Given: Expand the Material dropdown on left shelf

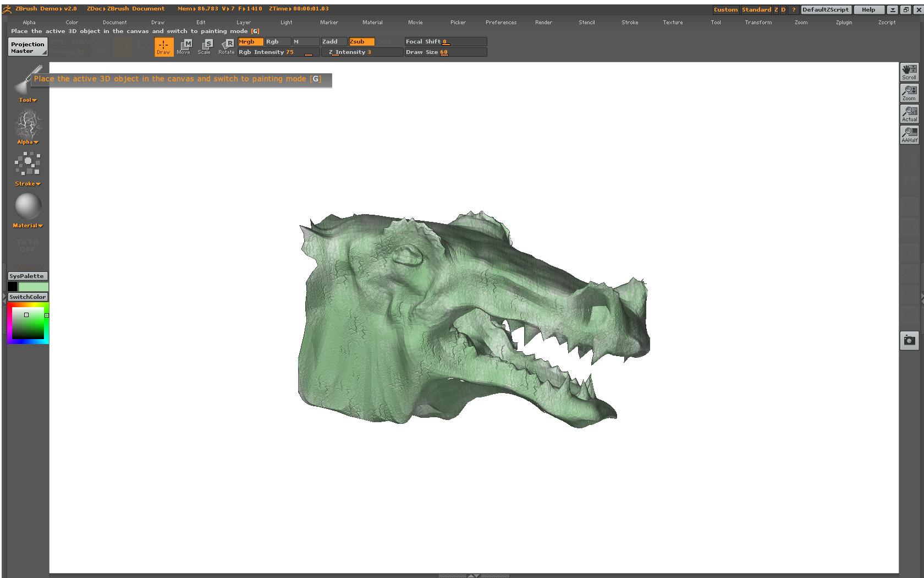Looking at the screenshot, I should pos(28,226).
